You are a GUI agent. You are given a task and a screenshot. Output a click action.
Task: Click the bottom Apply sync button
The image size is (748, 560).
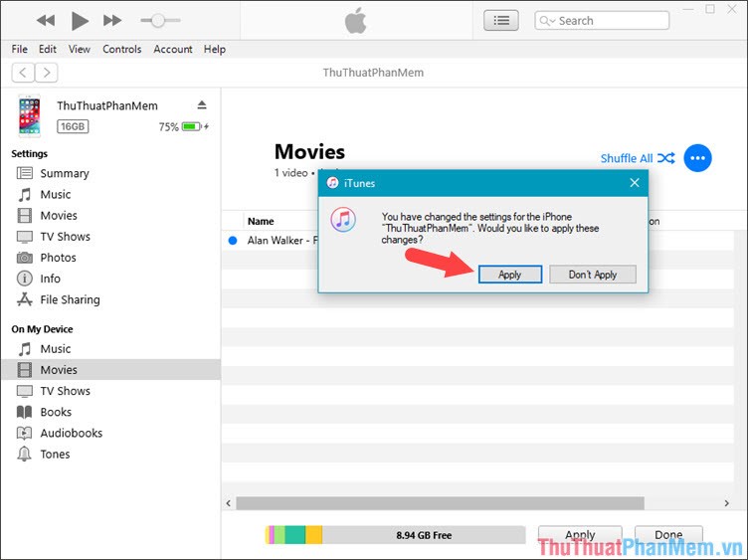coord(580,535)
